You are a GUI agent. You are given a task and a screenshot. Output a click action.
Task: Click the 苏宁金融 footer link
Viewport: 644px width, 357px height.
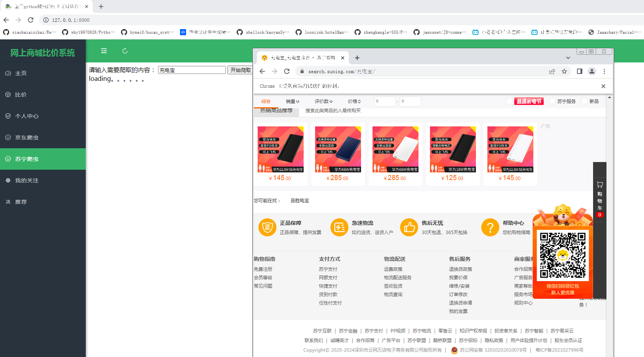coord(348,331)
